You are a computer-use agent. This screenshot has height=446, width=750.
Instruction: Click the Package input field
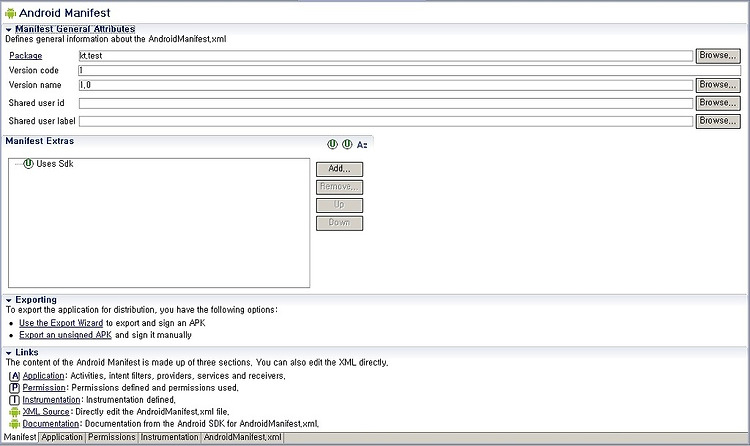386,56
